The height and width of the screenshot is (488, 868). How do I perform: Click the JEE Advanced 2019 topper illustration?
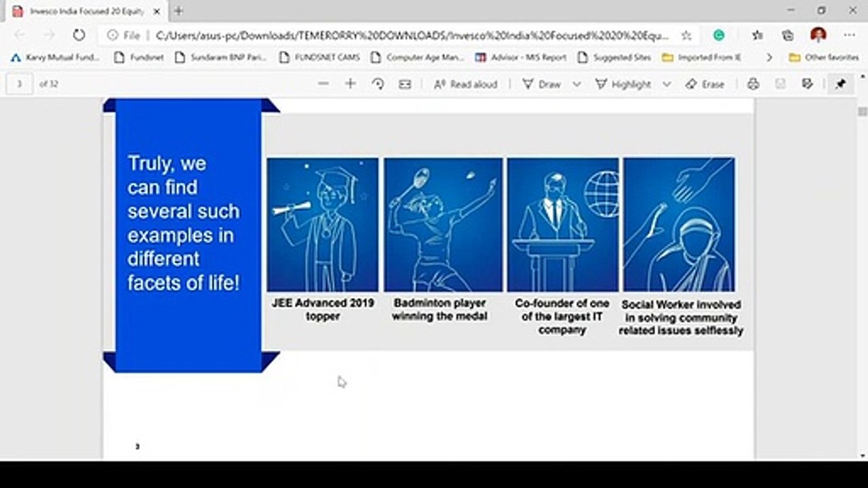(x=323, y=224)
